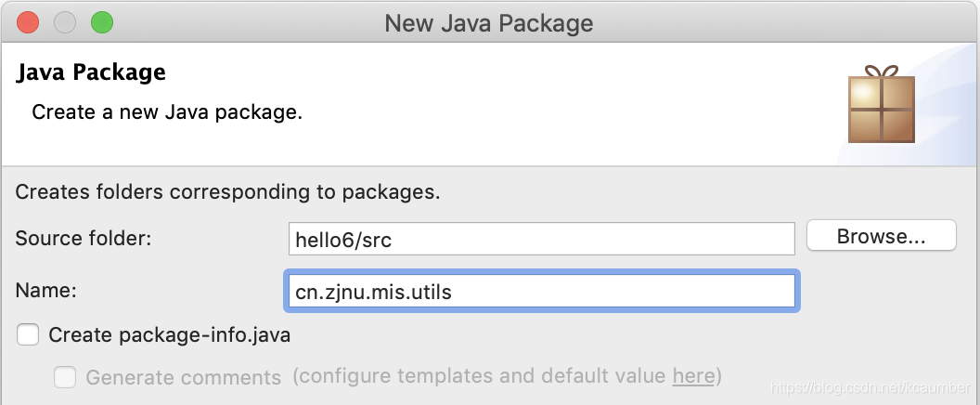Click the 'Create a new Java package.' description
The height and width of the screenshot is (405, 980).
point(167,112)
